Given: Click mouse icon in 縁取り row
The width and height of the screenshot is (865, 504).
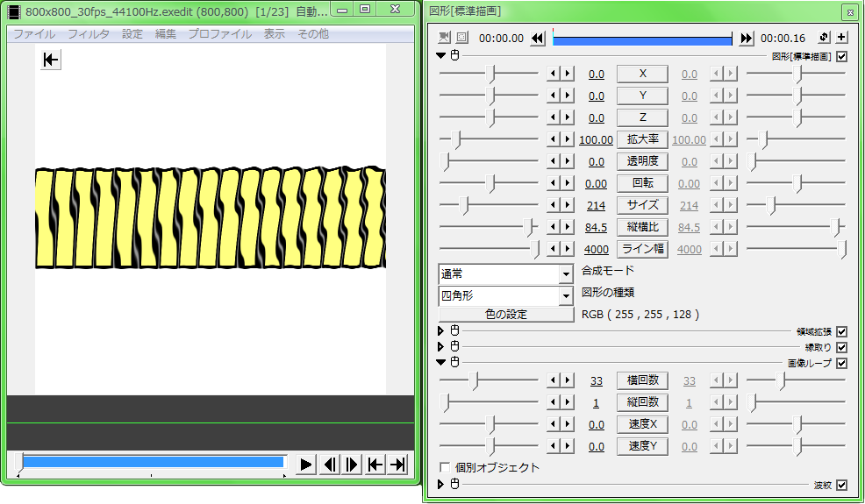Looking at the screenshot, I should 454,346.
